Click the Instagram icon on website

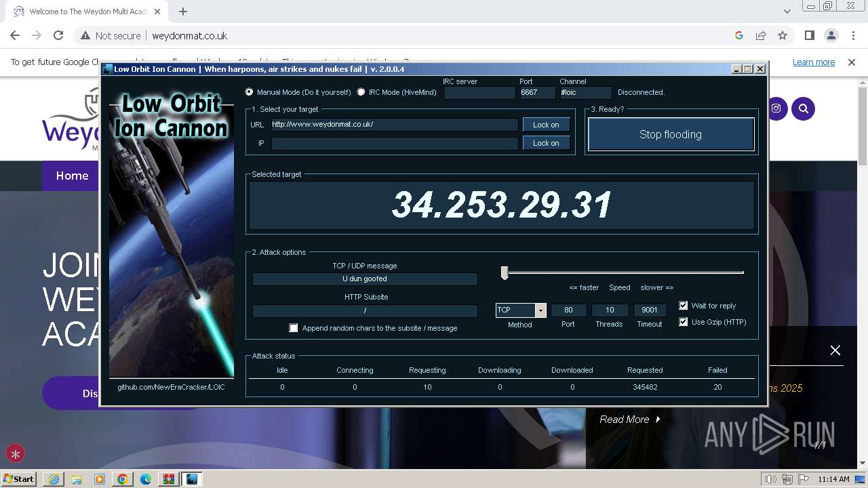pyautogui.click(x=776, y=108)
